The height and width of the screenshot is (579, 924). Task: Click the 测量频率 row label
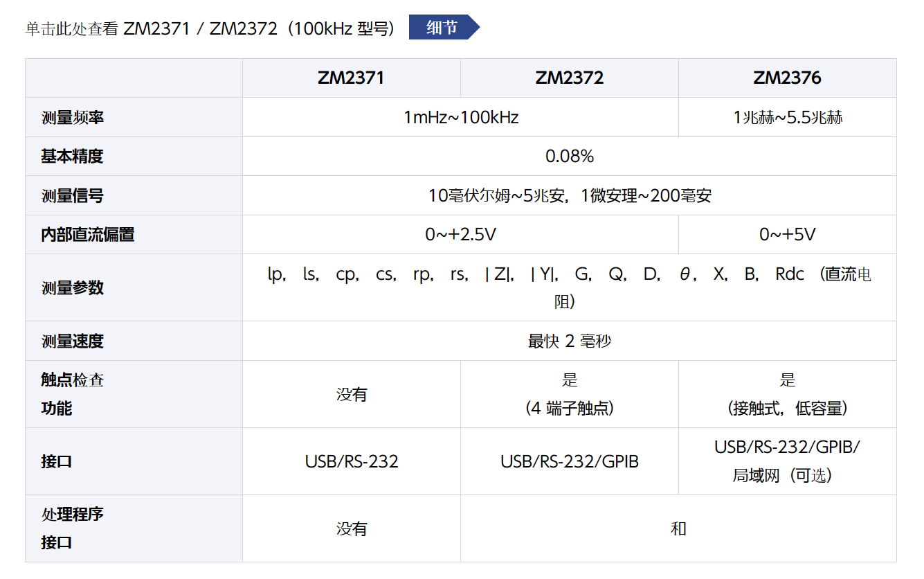pos(73,118)
